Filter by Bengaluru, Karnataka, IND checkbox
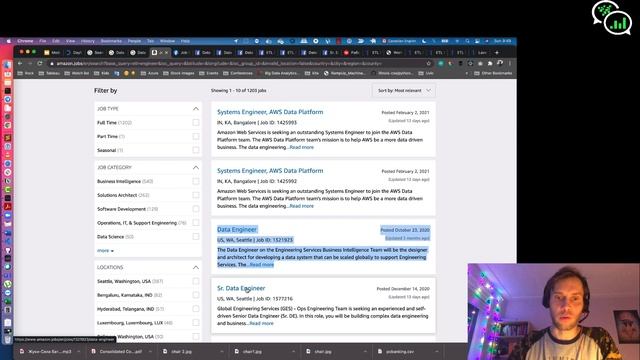Screen dimensions: 640x360 (196, 295)
